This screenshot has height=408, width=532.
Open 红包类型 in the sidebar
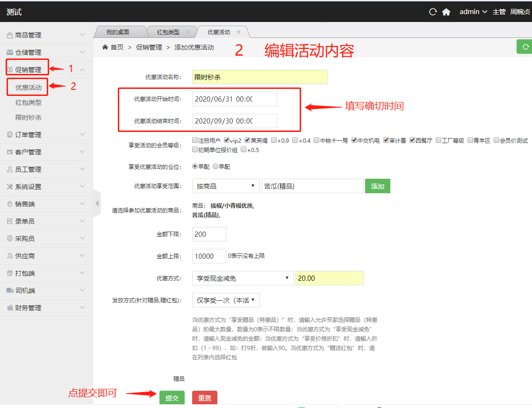[29, 102]
